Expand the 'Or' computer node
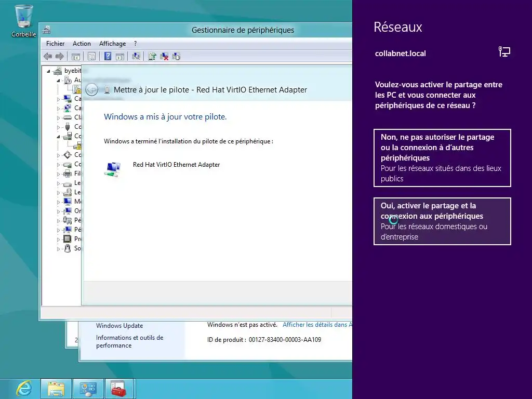This screenshot has height=399, width=532. point(58,211)
